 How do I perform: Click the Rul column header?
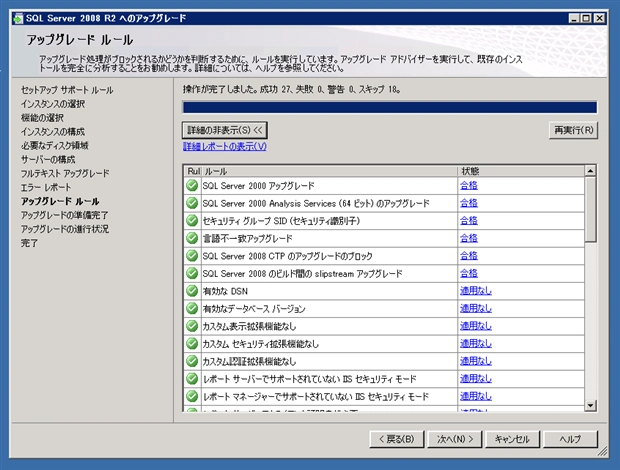tap(193, 171)
